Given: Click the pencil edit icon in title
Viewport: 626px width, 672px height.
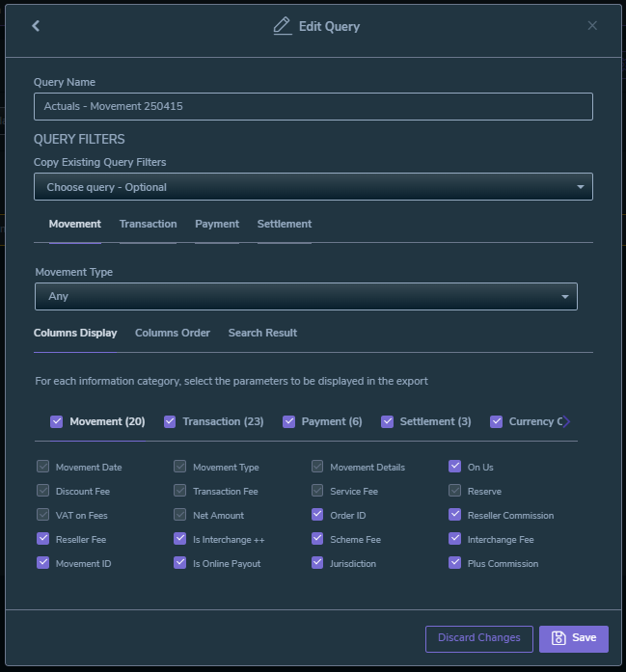Looking at the screenshot, I should [x=283, y=26].
